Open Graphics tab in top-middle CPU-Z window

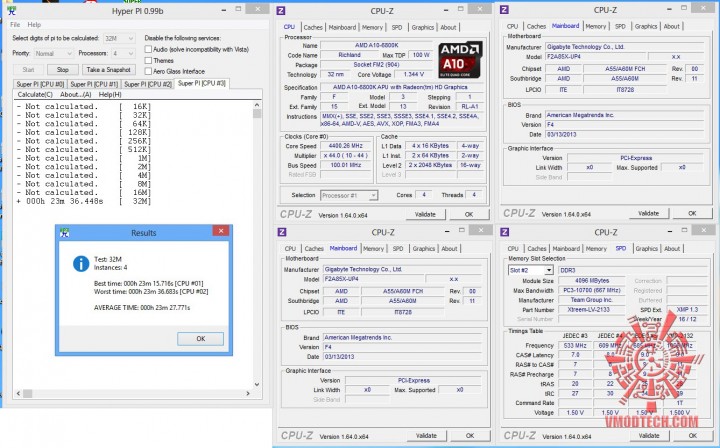tap(422, 28)
